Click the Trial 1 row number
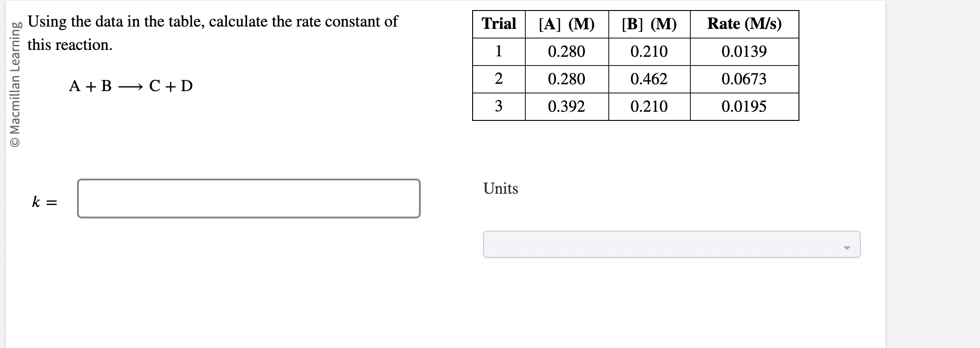Viewport: 980px width, 348px height. (499, 52)
